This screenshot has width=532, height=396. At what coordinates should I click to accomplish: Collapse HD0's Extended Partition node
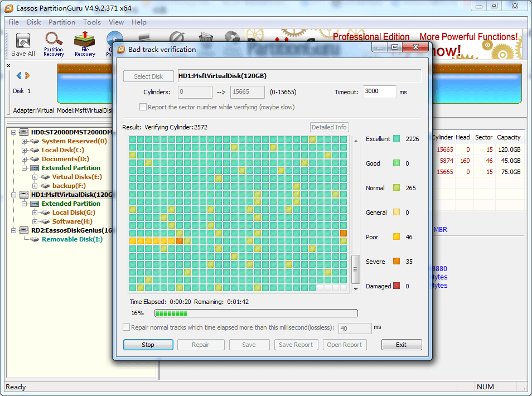24,168
